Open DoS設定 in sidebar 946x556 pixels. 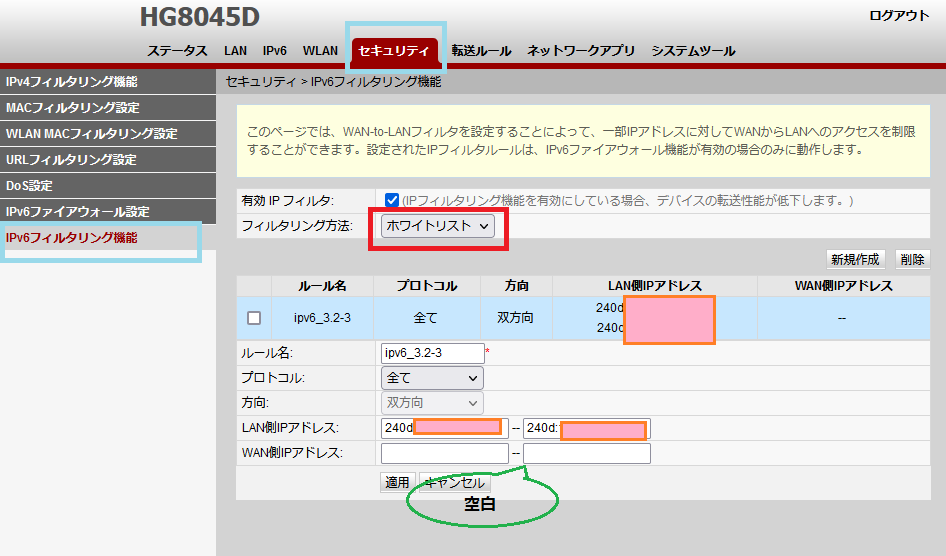click(108, 185)
